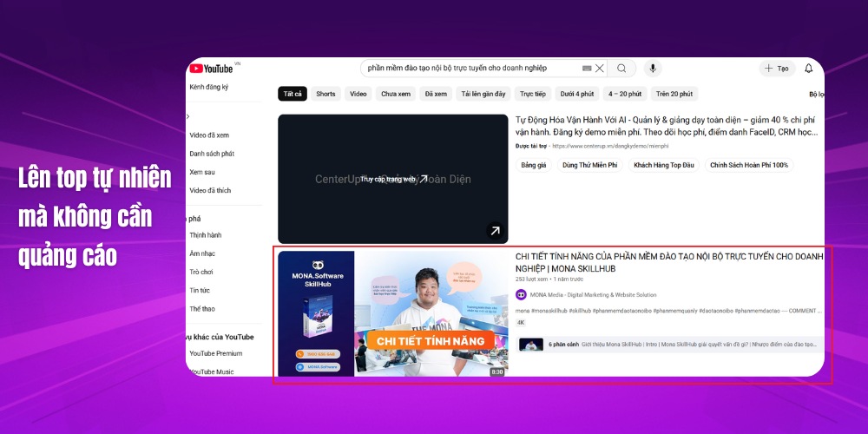Open Tin tức in sidebar
This screenshot has width=868, height=434.
point(200,290)
